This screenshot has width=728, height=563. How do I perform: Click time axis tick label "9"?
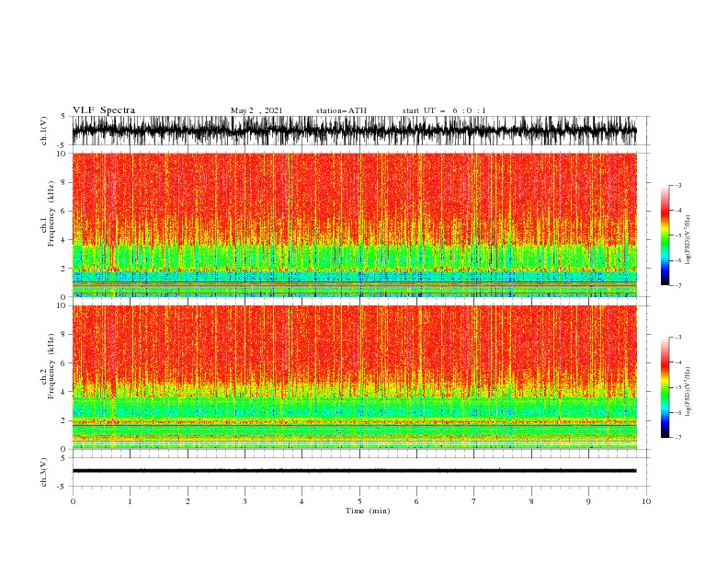click(x=588, y=501)
